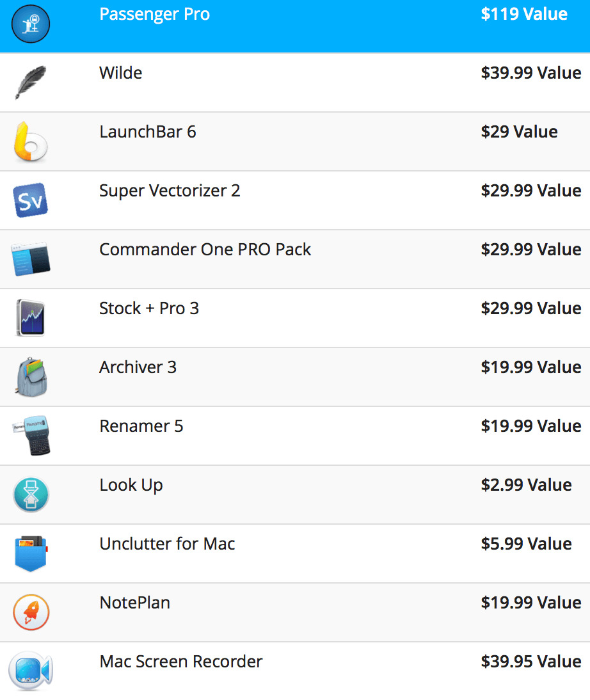Select the Unclutter blue pocket icon
This screenshot has height=700, width=590.
pyautogui.click(x=31, y=553)
